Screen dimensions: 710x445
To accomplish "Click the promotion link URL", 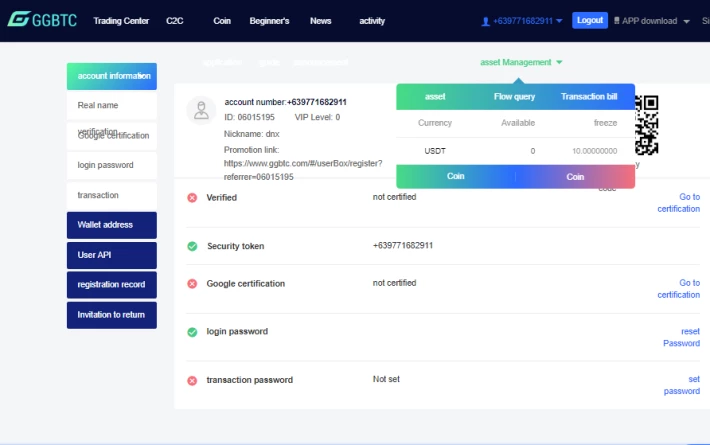I will (x=303, y=170).
